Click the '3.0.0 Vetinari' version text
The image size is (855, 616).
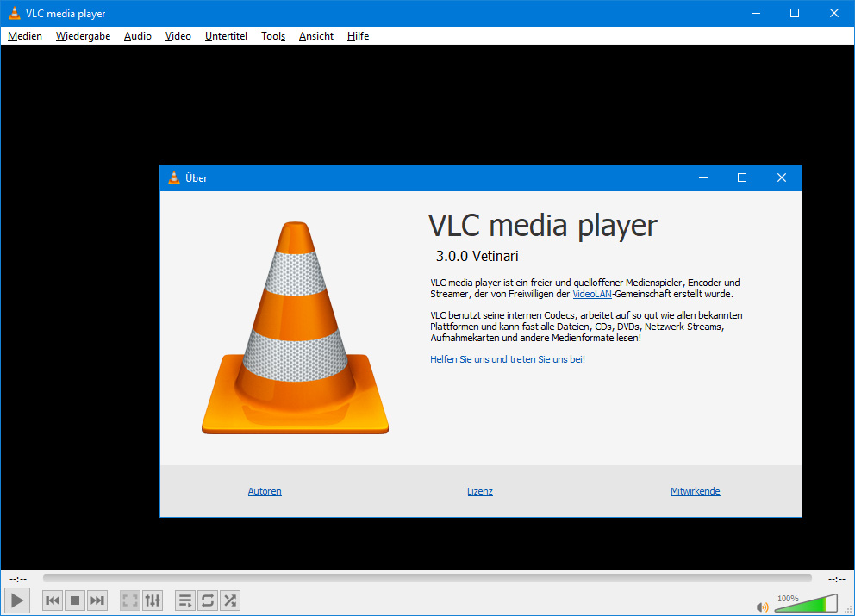pyautogui.click(x=477, y=256)
